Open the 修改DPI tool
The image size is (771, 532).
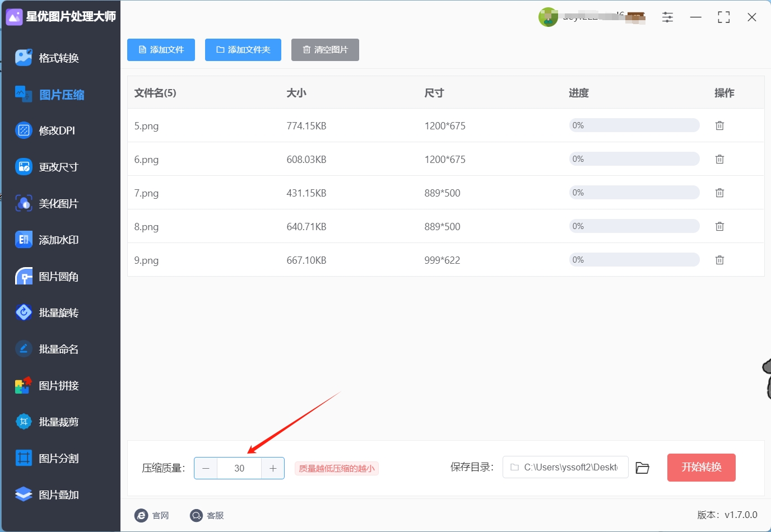tap(45, 130)
